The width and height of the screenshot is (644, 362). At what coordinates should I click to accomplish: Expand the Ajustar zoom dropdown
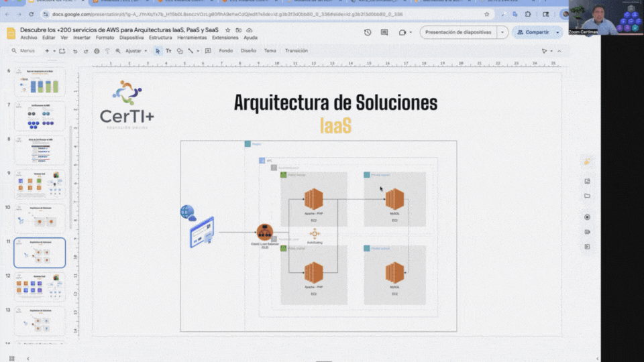(x=137, y=51)
